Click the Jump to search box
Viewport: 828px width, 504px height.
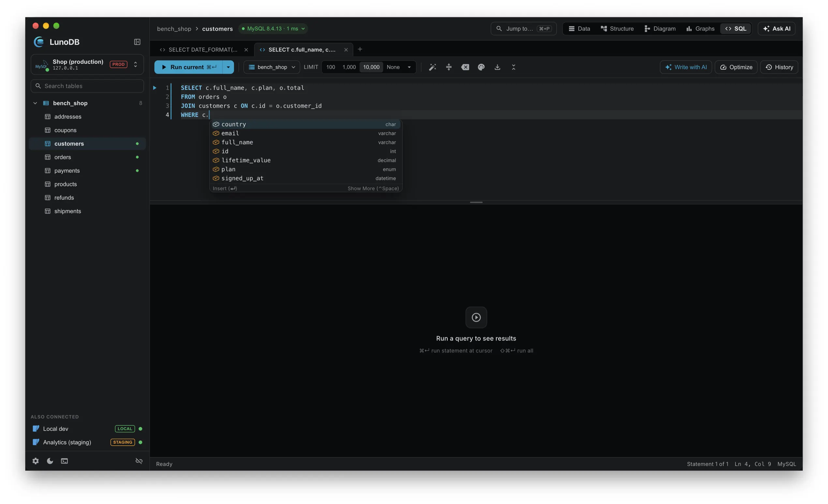click(523, 29)
